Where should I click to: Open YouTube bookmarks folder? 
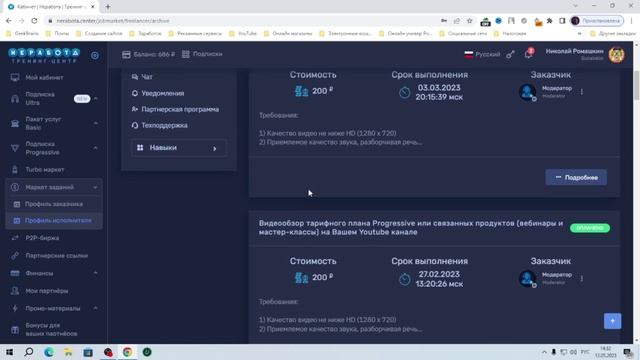(243, 33)
